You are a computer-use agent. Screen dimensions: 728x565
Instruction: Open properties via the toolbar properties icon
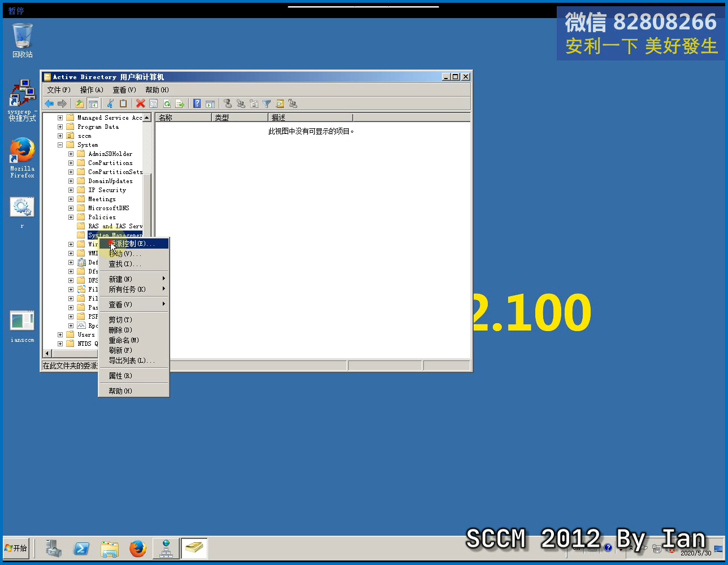click(154, 103)
